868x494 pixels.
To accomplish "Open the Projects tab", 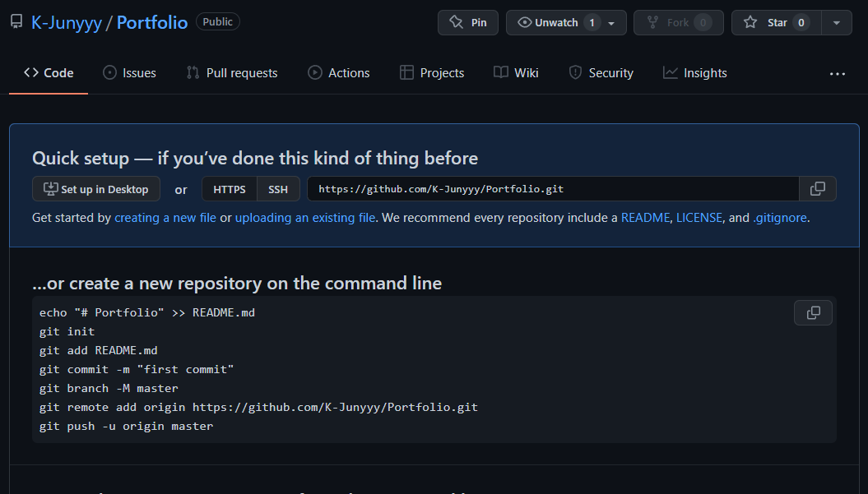I will tap(432, 73).
